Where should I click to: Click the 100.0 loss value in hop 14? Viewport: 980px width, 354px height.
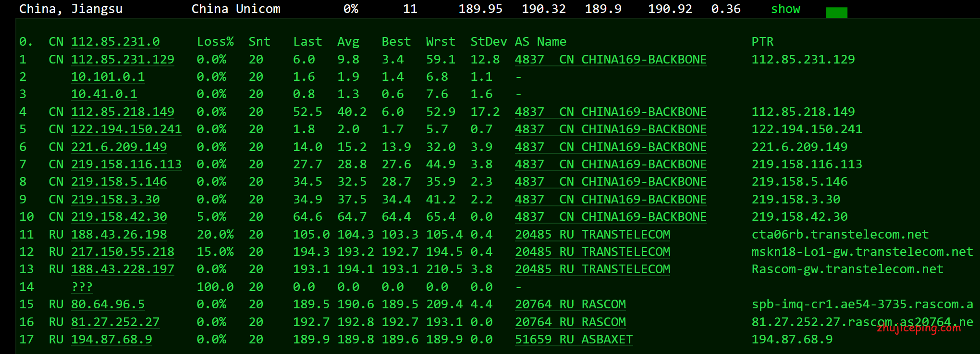click(215, 287)
